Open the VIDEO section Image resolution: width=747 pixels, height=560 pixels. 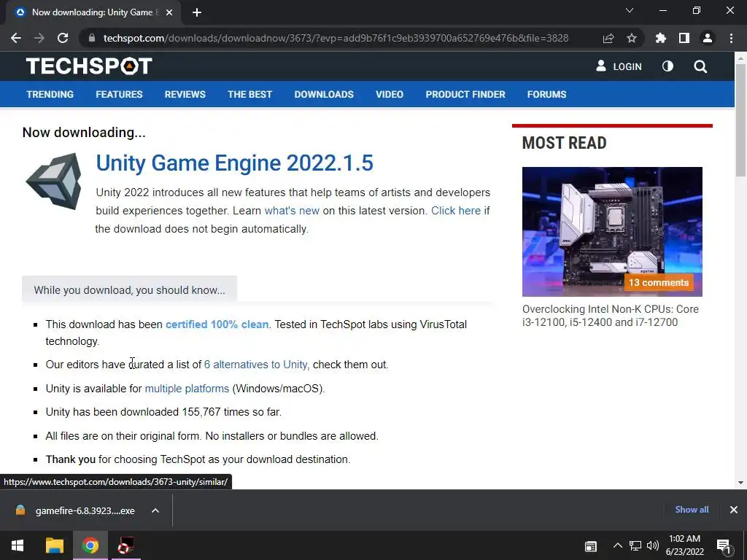click(x=390, y=94)
